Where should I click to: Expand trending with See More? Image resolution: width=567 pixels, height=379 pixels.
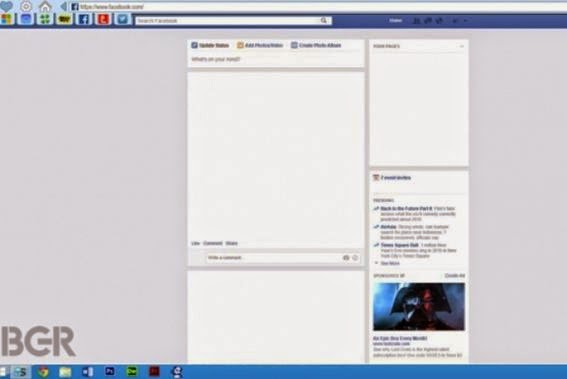(390, 263)
